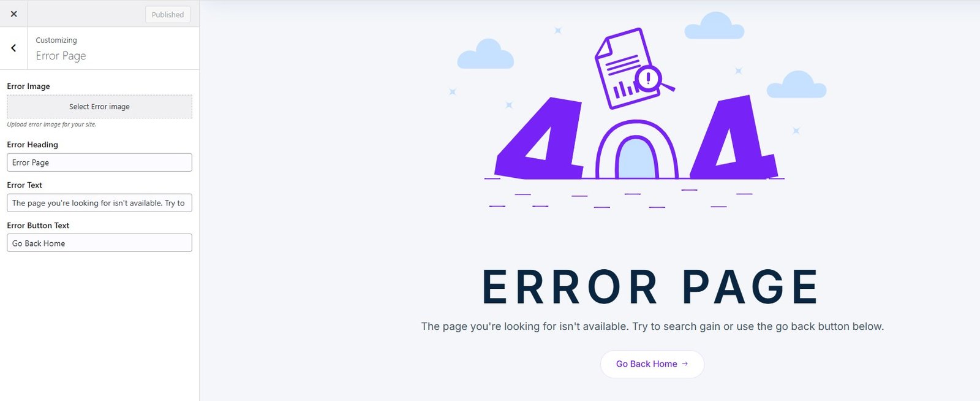Go back using the left chevron arrow
Image resolution: width=980 pixels, height=401 pixels.
tap(13, 48)
